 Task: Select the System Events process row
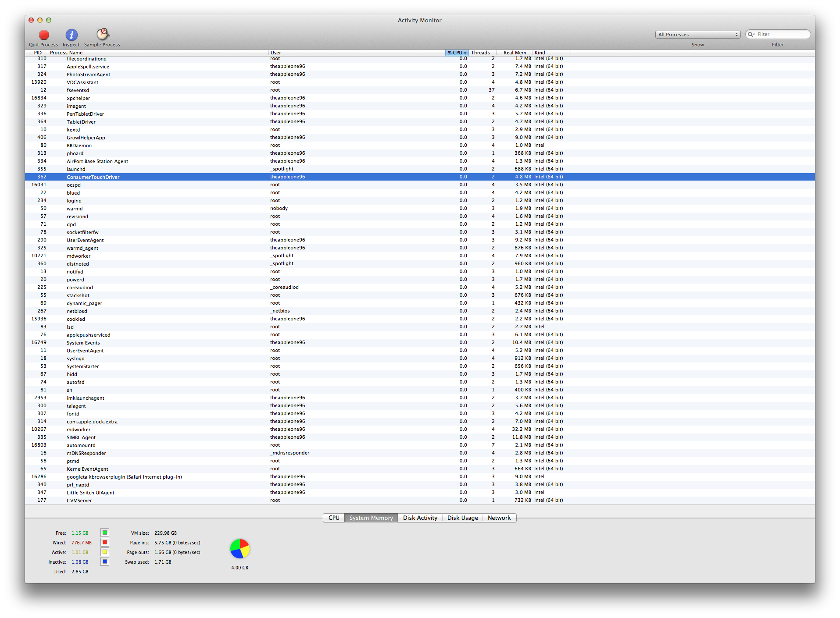(420, 343)
